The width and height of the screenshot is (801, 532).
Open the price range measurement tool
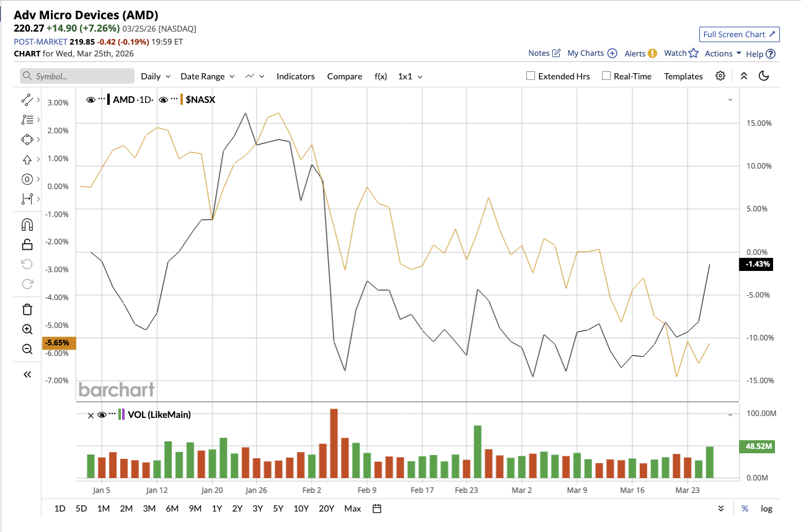tap(27, 199)
